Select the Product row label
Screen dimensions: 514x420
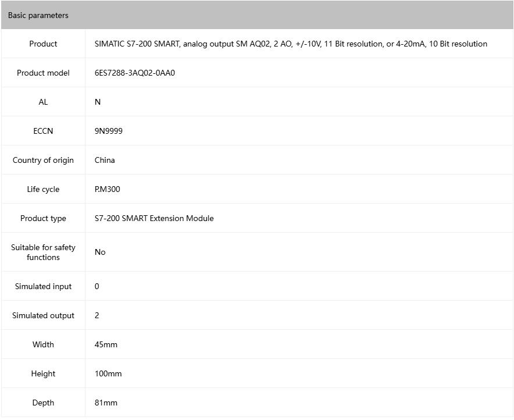[x=43, y=44]
